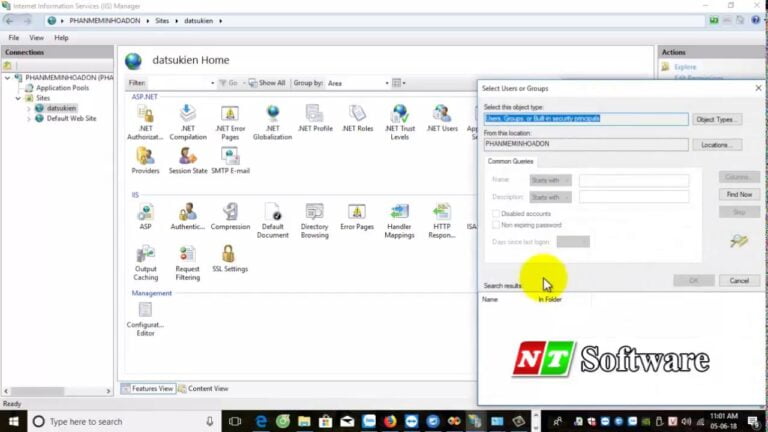
Task: Open the View menu
Action: (x=36, y=37)
